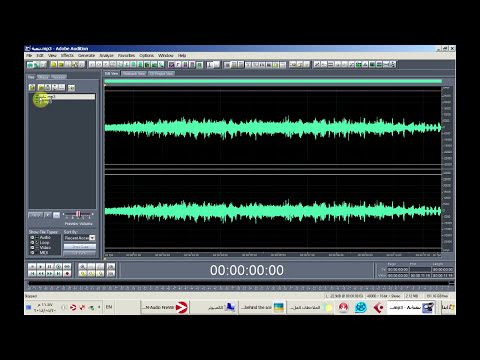Click the Fast Forward transport button
The height and width of the screenshot is (360, 480).
(50, 273)
